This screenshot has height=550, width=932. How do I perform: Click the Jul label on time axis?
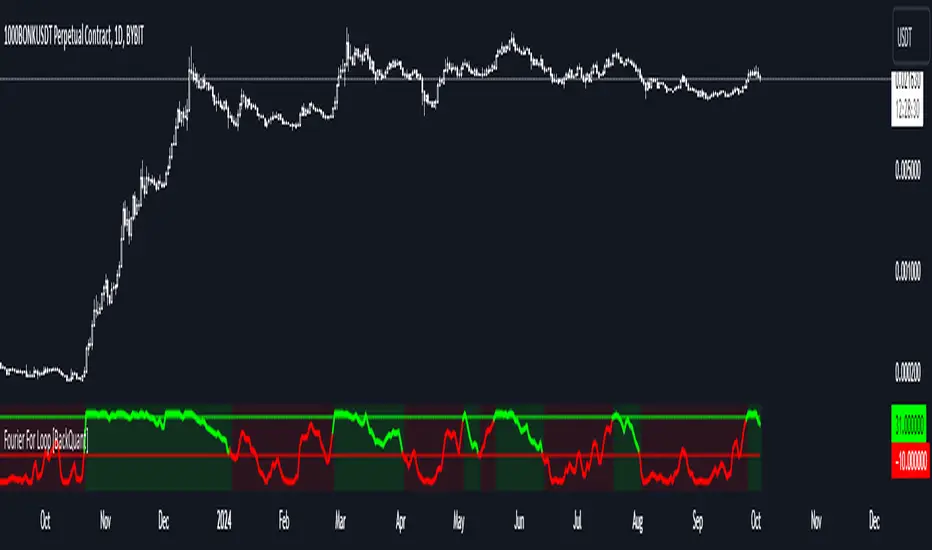(x=577, y=521)
